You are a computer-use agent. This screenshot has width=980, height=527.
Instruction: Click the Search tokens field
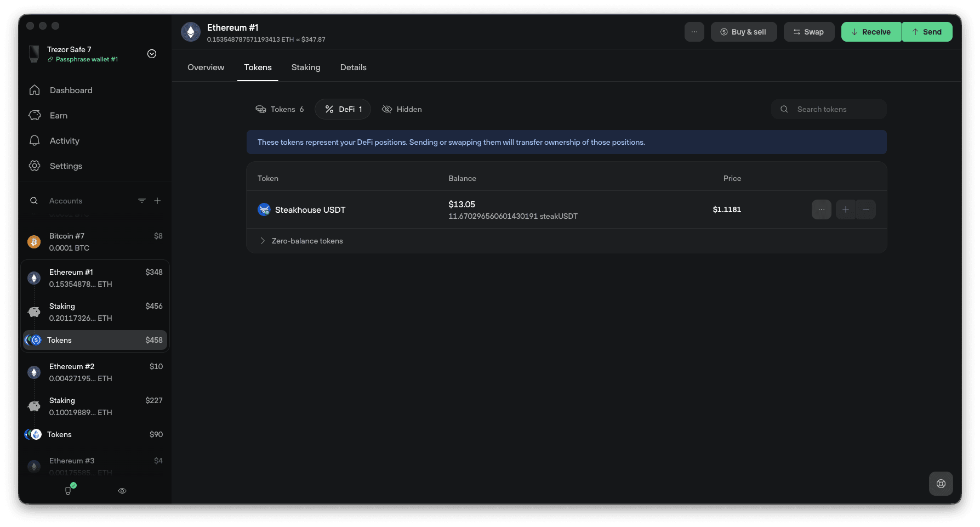click(x=829, y=109)
